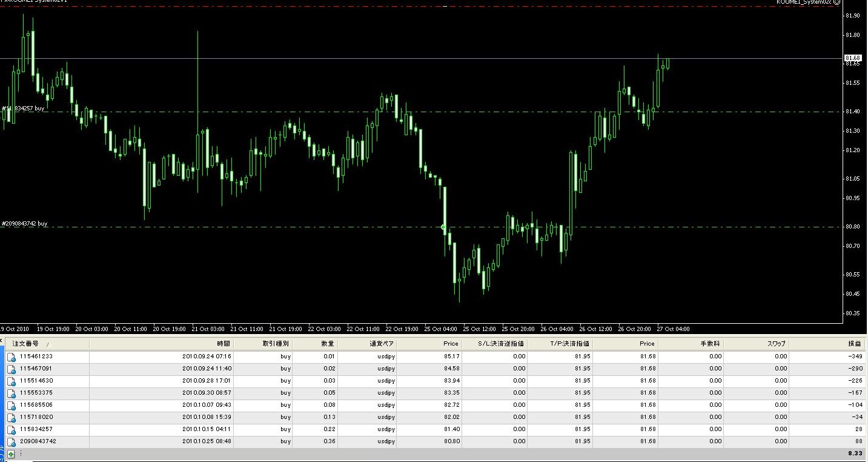Click the #2090843742 buy order line label

pos(24,224)
